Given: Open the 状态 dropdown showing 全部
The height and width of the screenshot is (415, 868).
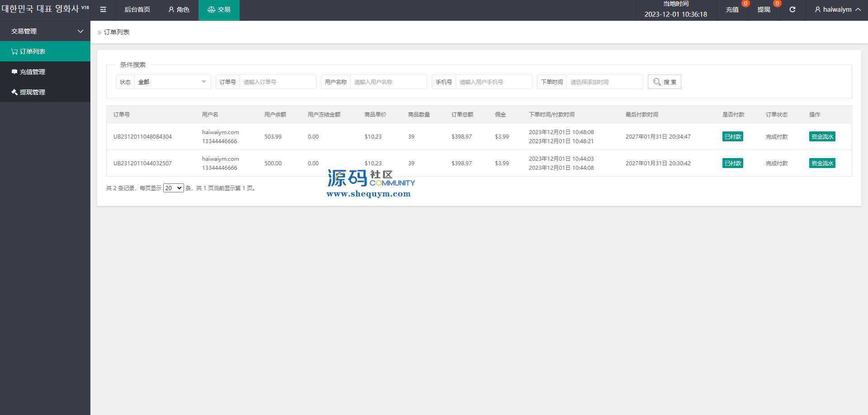Looking at the screenshot, I should (172, 82).
